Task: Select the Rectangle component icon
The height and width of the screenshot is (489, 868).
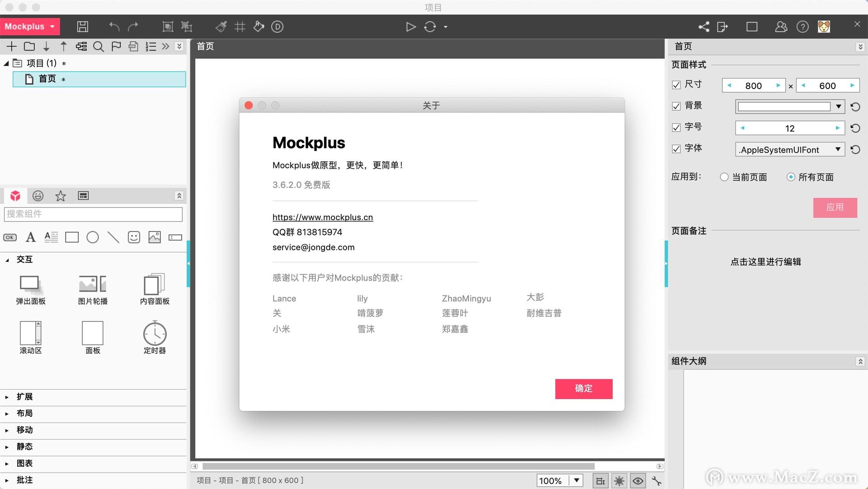Action: click(x=72, y=237)
